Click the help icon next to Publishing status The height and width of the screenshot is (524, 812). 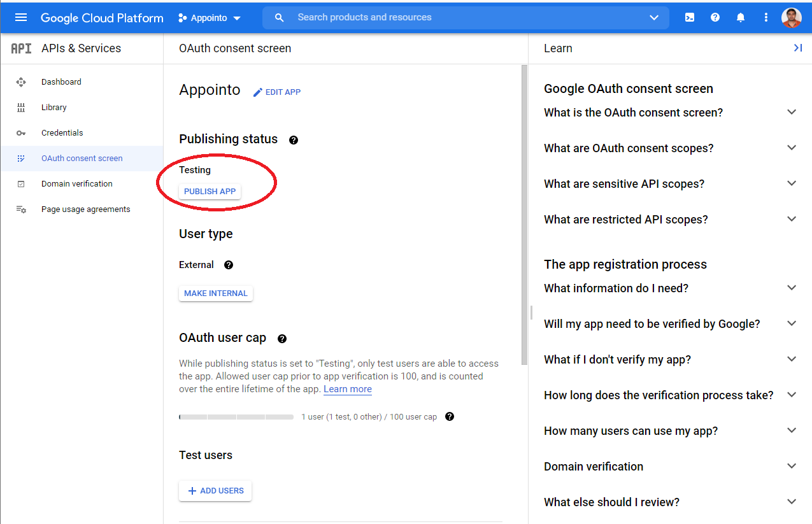pyautogui.click(x=294, y=140)
